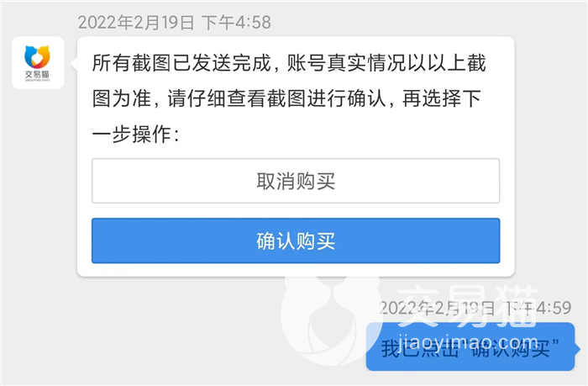The image size is (588, 386).
Task: Click white card margin below 确认购买
Action: pyautogui.click(x=296, y=270)
